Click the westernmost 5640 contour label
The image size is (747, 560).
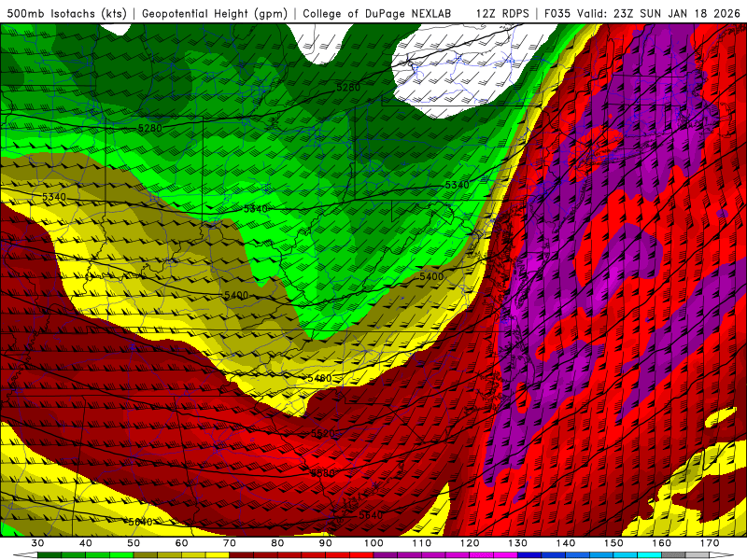[141, 522]
